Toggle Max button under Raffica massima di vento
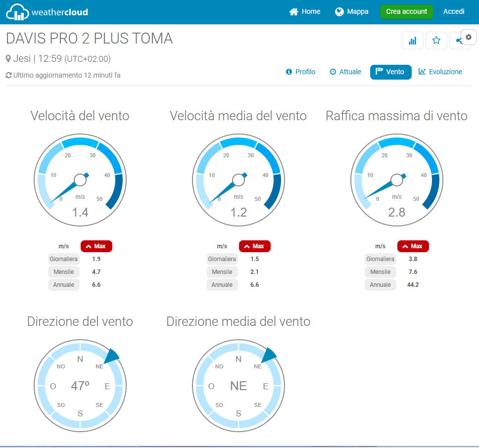The width and height of the screenshot is (479, 448). (x=413, y=246)
